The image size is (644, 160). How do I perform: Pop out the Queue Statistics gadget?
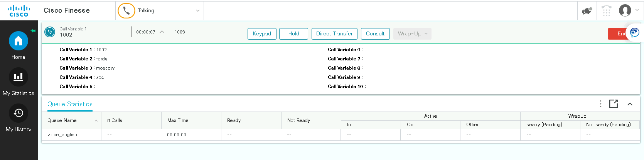pyautogui.click(x=613, y=104)
